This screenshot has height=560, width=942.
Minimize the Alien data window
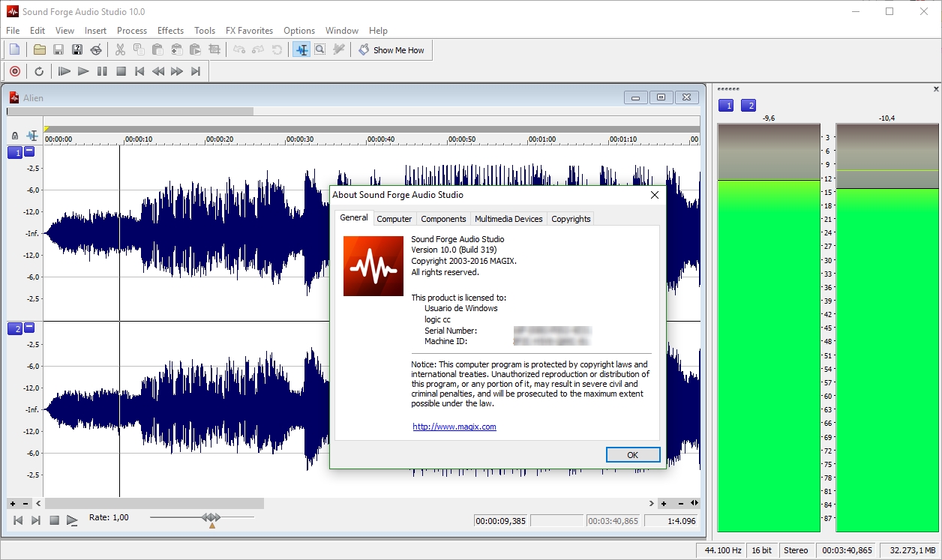[636, 97]
